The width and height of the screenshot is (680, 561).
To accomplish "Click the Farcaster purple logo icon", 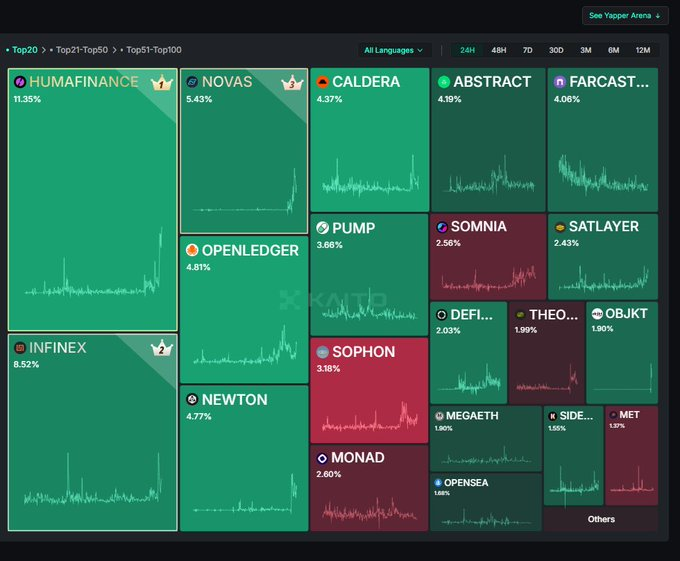I will pos(560,82).
